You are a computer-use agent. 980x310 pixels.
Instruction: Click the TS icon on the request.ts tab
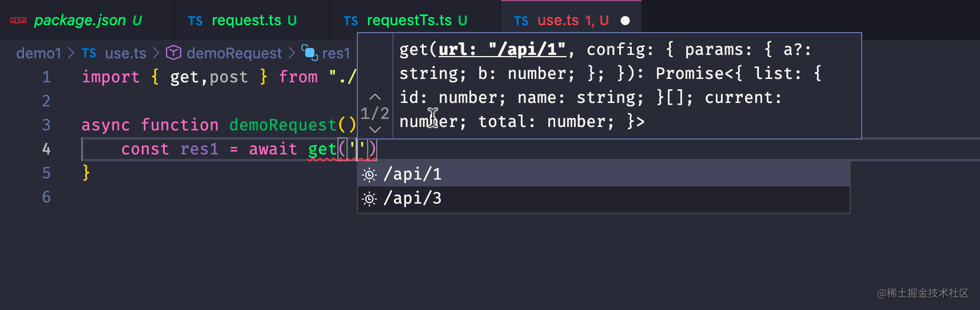coord(195,21)
